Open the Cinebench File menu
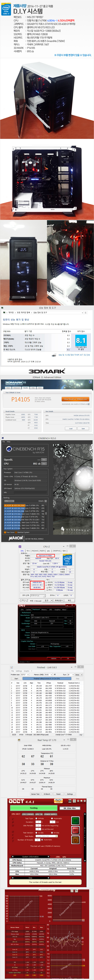Screen dimensions: 94x980 click(4, 442)
